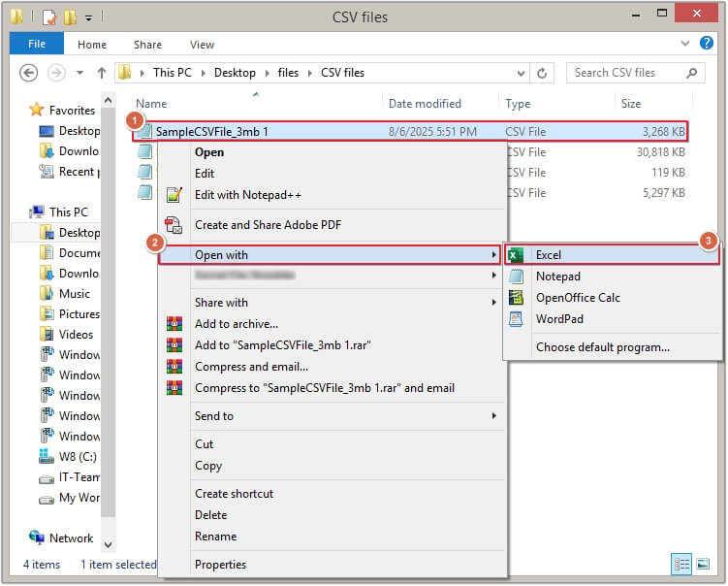Click the WinRAR icon beside Add to archive
The image size is (728, 586).
(x=174, y=324)
